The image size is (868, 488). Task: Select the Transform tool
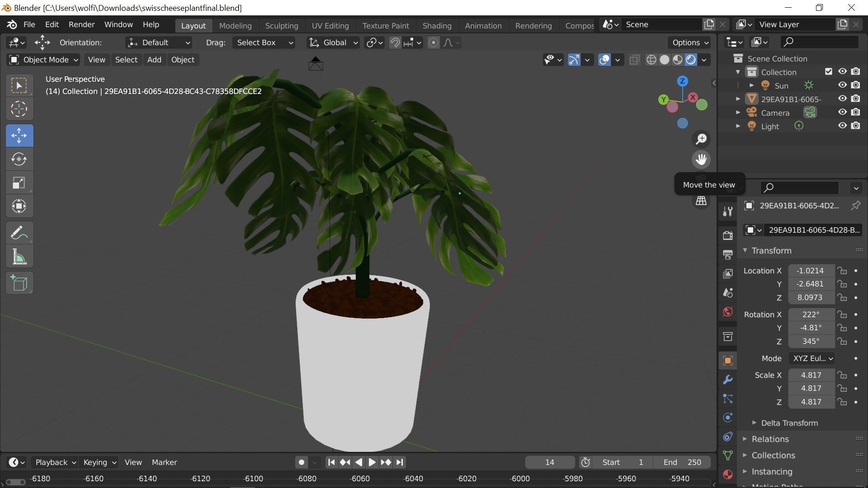(x=19, y=206)
